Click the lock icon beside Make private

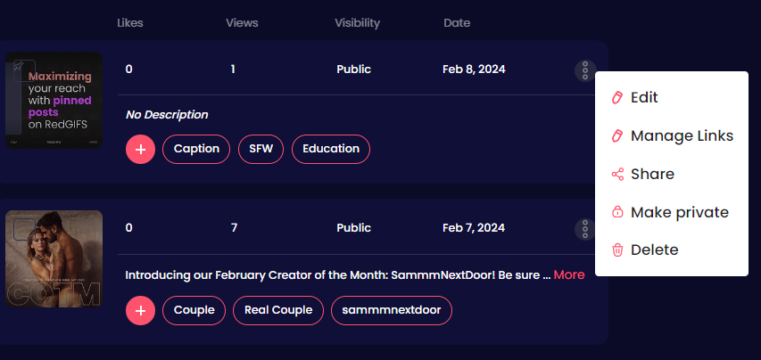pos(617,212)
